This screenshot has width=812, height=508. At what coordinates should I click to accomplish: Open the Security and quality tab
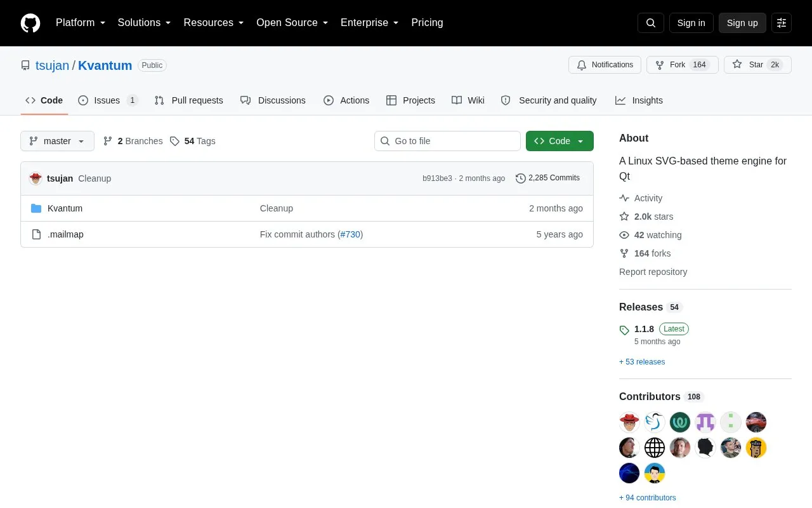pyautogui.click(x=549, y=100)
